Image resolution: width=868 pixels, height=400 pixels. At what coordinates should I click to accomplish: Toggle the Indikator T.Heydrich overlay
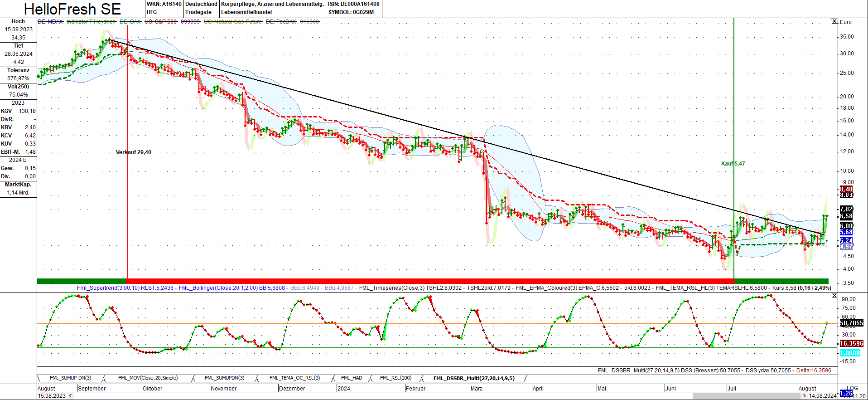pyautogui.click(x=91, y=21)
